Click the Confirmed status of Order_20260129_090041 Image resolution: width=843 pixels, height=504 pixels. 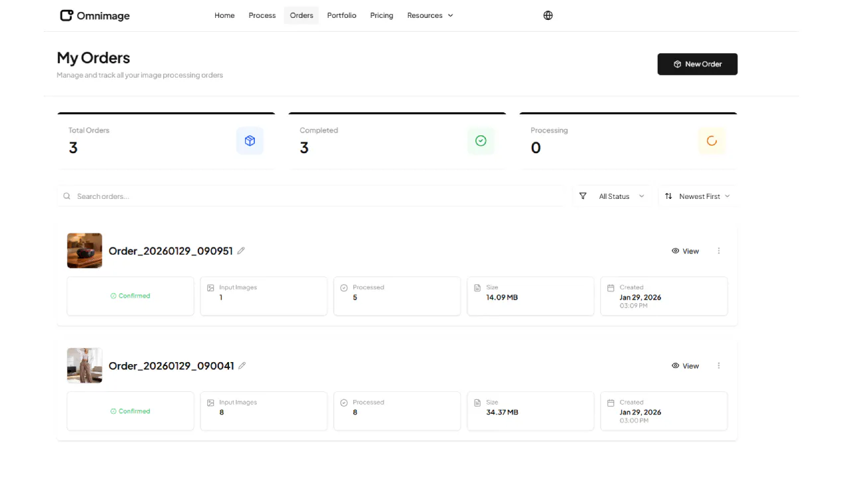coord(131,411)
